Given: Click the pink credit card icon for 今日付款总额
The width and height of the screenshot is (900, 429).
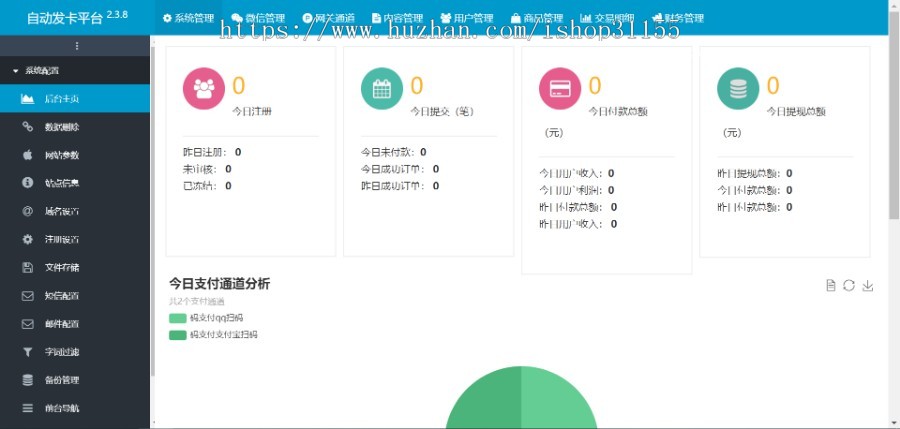Looking at the screenshot, I should [560, 88].
